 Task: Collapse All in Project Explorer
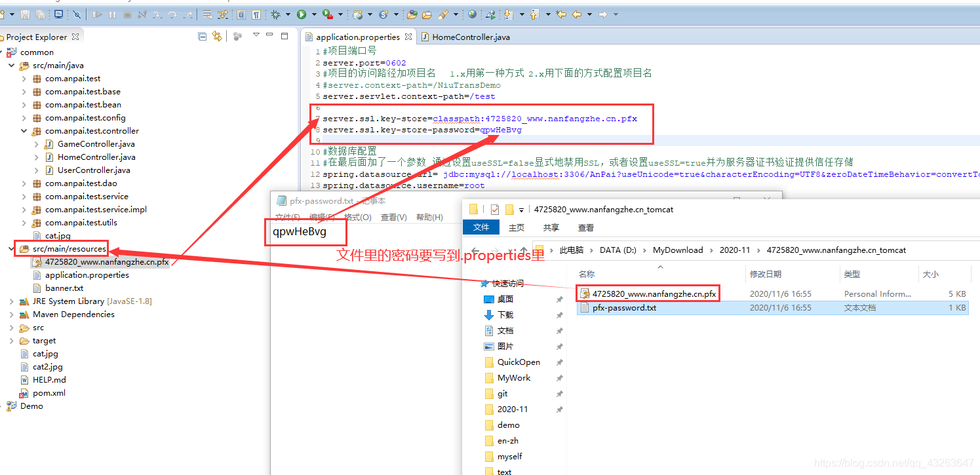[203, 37]
